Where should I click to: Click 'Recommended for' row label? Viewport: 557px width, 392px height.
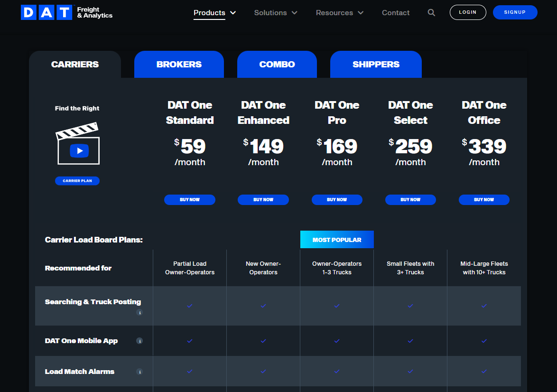point(78,268)
